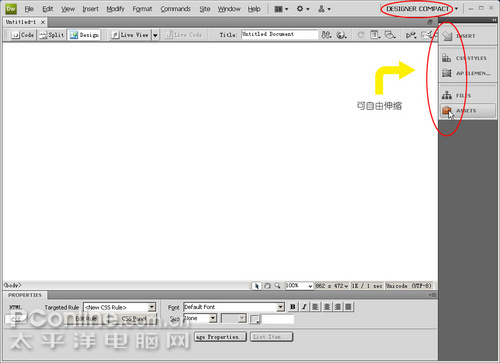Open the Properties panel options menu icon

coord(432,295)
